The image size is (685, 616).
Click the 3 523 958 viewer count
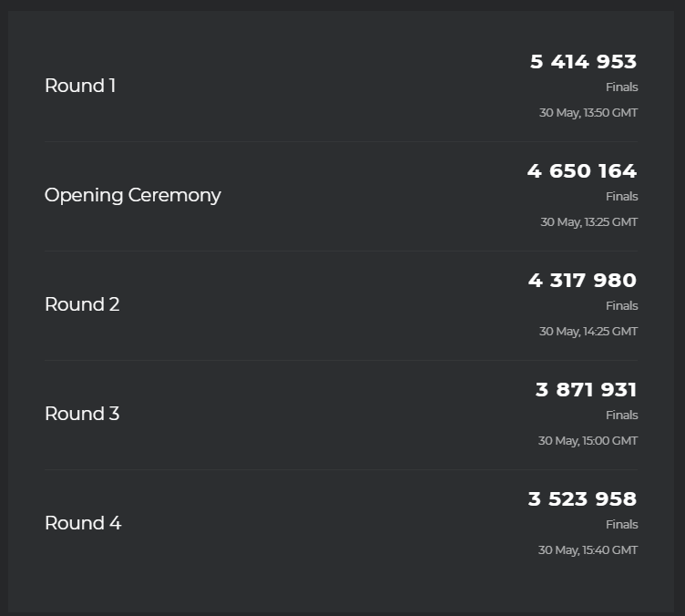pyautogui.click(x=582, y=499)
